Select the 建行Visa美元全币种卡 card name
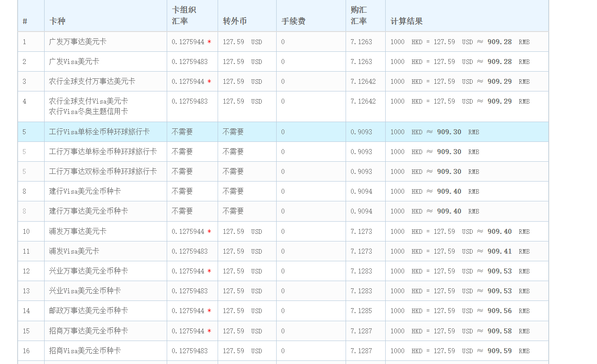The height and width of the screenshot is (364, 597). pyautogui.click(x=85, y=191)
